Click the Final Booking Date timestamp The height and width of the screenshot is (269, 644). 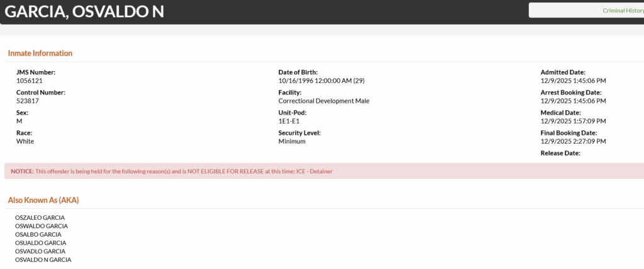(x=573, y=141)
